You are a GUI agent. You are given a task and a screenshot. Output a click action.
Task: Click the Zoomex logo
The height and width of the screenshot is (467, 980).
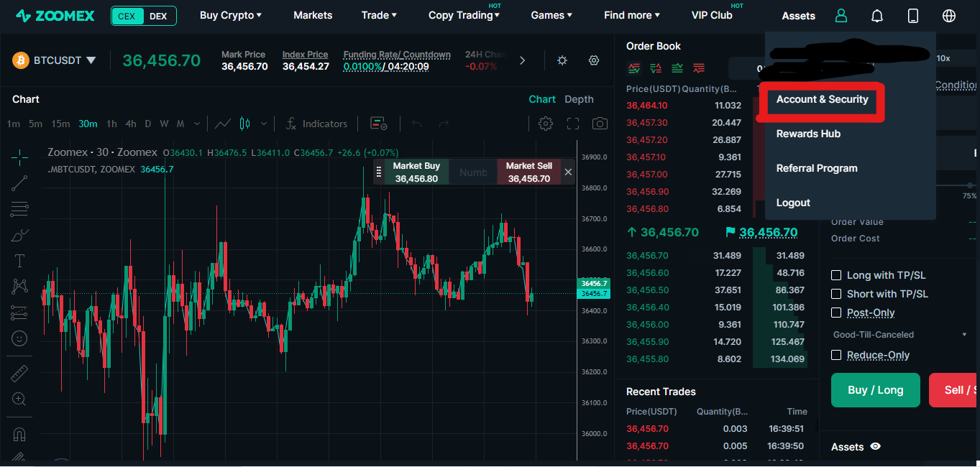point(55,16)
